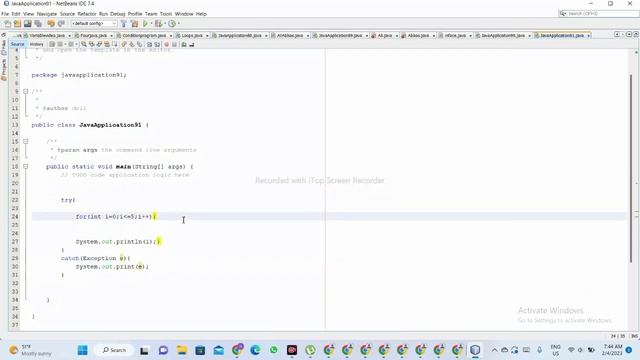Screen dimensions: 640x360
Task: Collapse the class Javadoc comment fold at line 9
Action: point(25,91)
